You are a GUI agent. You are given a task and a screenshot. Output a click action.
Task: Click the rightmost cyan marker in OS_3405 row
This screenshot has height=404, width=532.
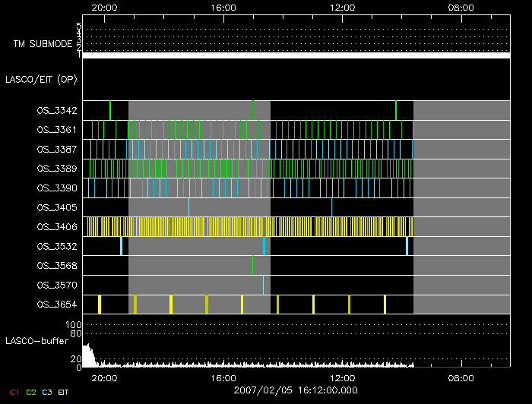(x=331, y=207)
